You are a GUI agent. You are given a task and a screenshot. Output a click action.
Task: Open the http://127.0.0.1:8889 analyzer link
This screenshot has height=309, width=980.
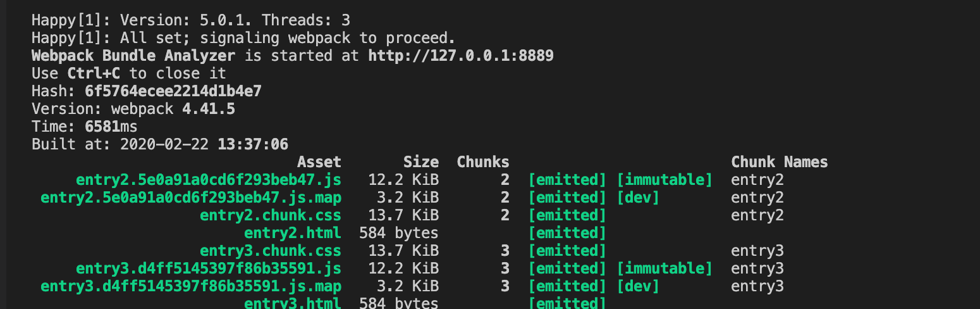461,56
